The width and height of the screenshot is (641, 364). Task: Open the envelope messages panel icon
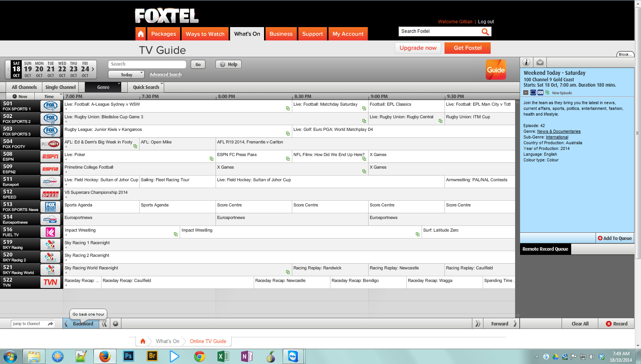540,62
